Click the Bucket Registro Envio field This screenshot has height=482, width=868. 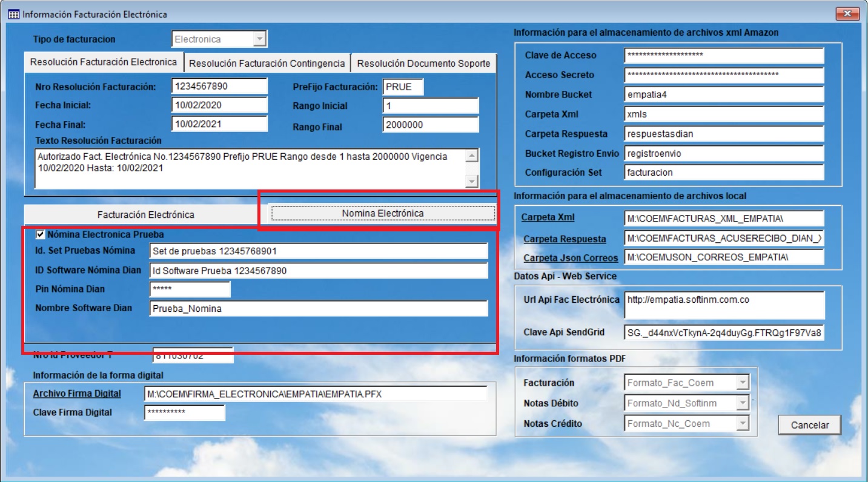tap(724, 153)
